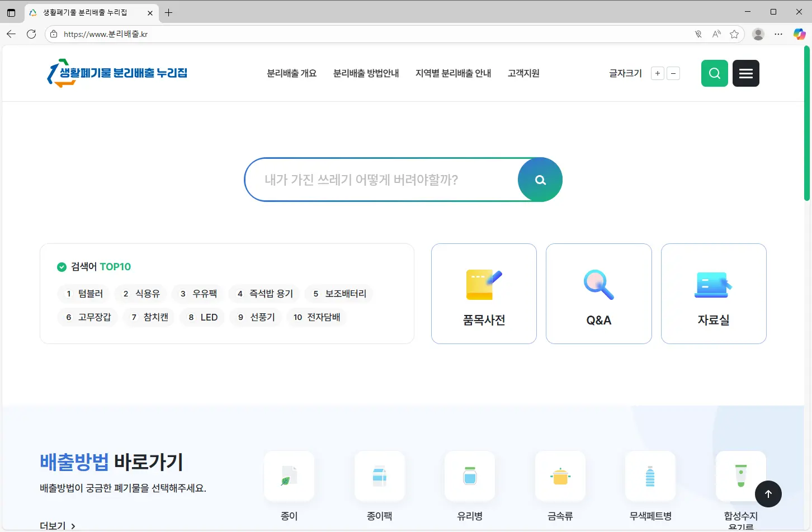Open the 자료실 (resources) card icon
Screen dimensions: 812x532
713,284
